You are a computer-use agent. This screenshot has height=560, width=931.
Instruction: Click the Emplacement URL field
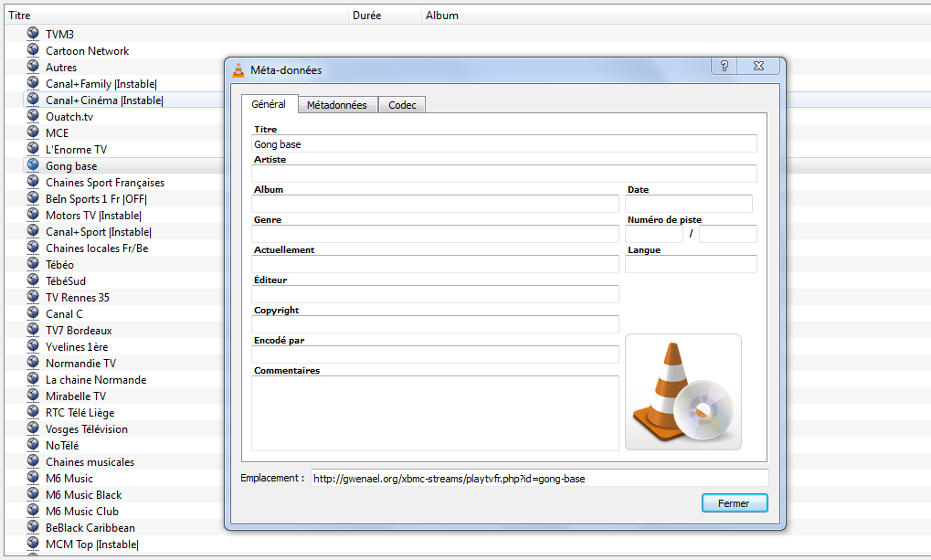[x=540, y=478]
